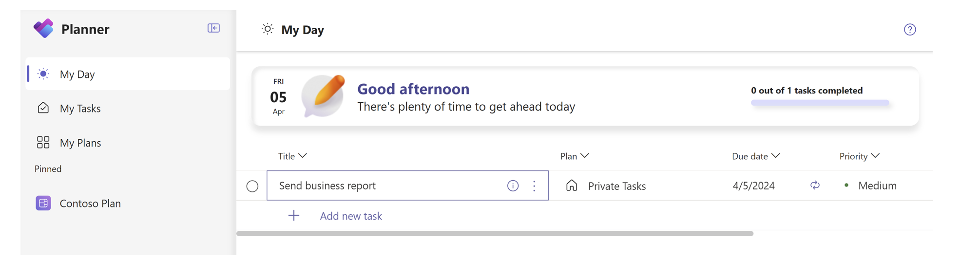Click the Planner logo icon
980x280 pixels.
(x=43, y=28)
